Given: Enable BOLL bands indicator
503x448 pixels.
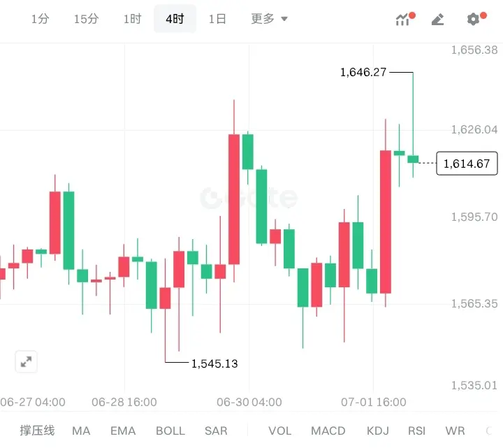Looking at the screenshot, I should tap(170, 431).
